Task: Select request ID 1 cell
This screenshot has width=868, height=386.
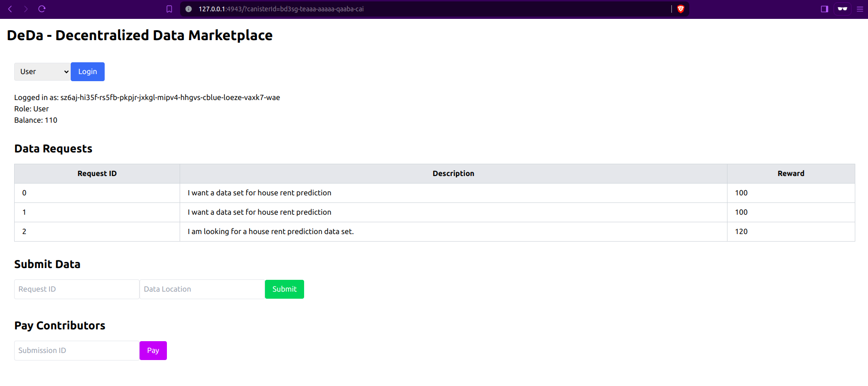Action: (x=97, y=212)
